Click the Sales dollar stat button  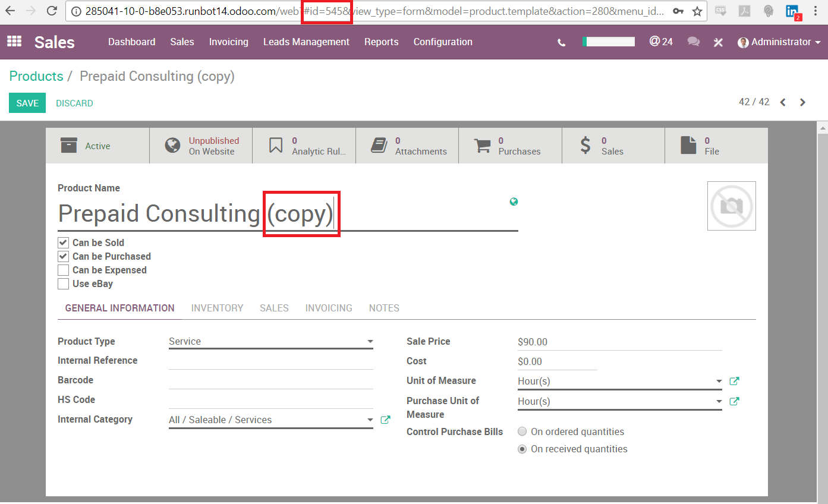[613, 145]
